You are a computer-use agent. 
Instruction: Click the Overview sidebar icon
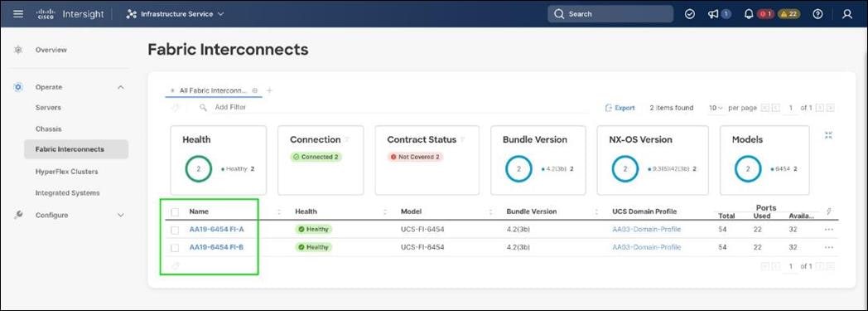[x=18, y=50]
